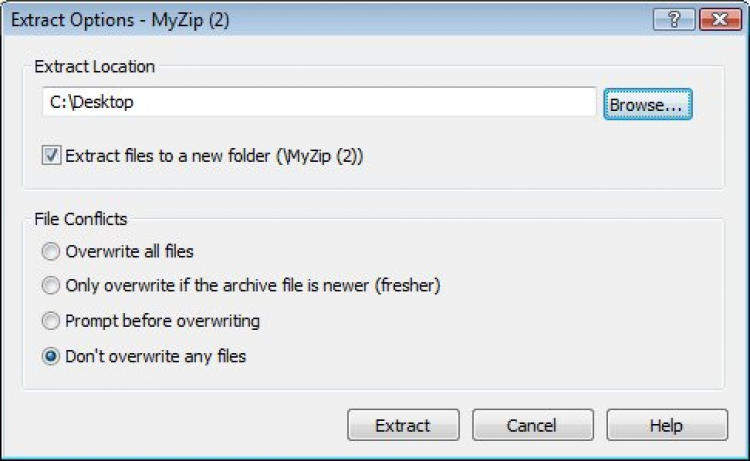Click the Extract Location group label
Viewport: 750px width, 461px height.
click(x=95, y=67)
